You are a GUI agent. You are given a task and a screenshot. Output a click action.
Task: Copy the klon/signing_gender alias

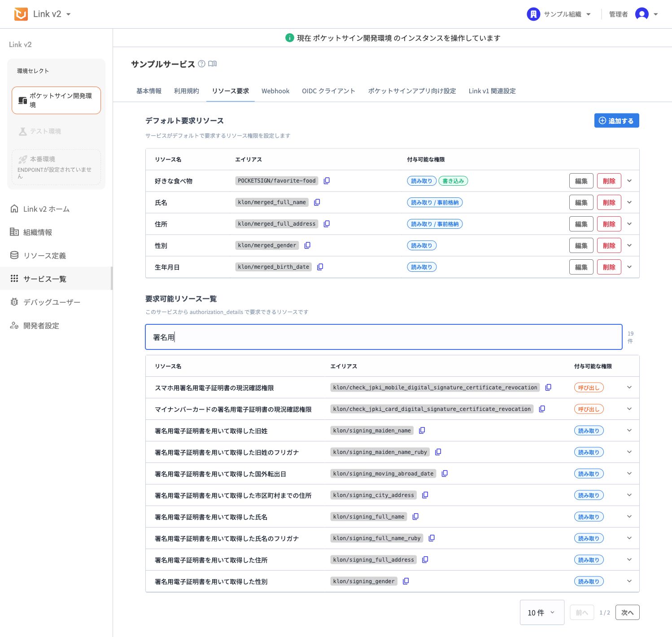click(406, 581)
